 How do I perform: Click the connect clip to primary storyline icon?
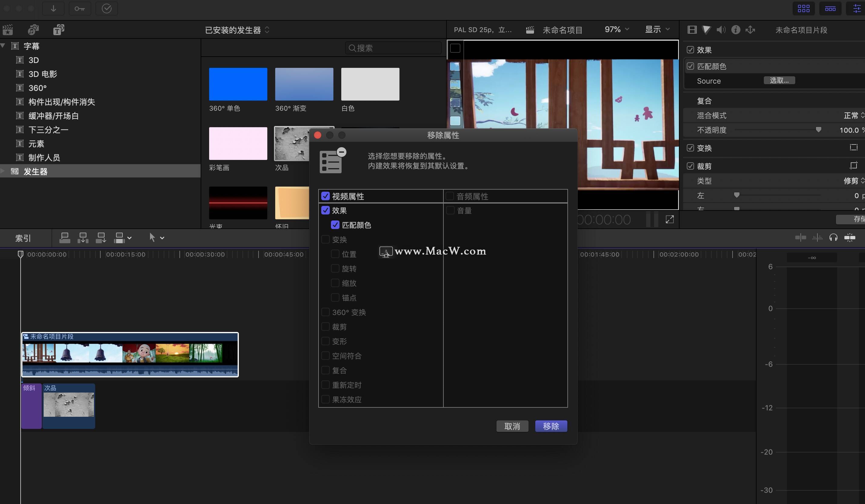click(65, 238)
